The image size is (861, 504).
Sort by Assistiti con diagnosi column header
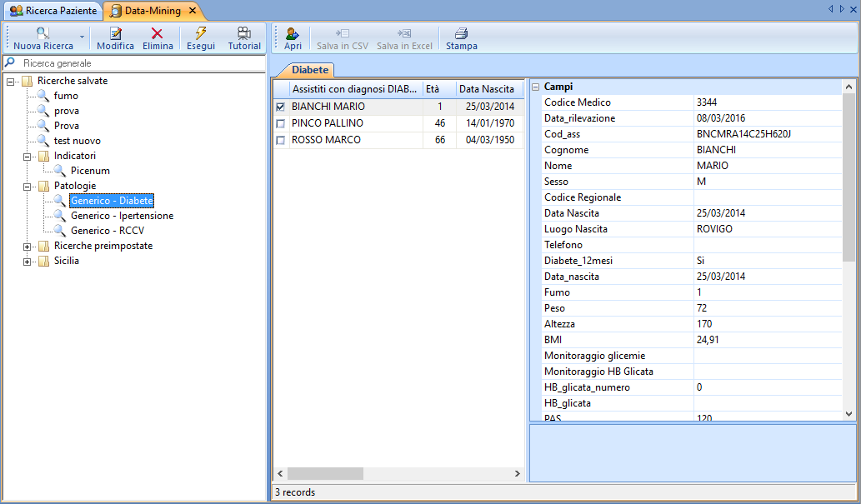tap(356, 89)
